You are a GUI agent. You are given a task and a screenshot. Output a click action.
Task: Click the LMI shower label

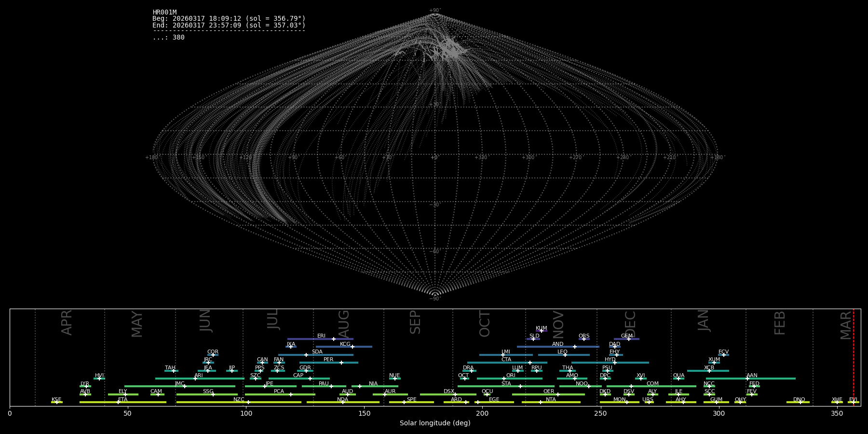(x=506, y=352)
